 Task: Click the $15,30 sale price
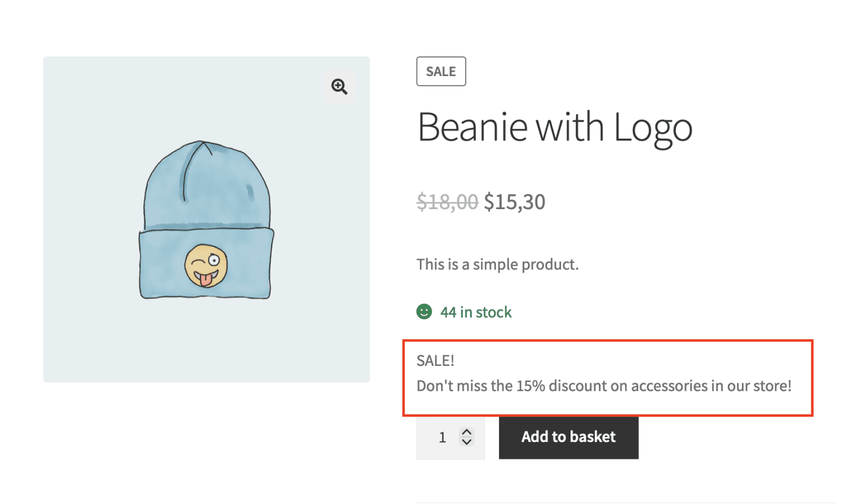(x=514, y=202)
